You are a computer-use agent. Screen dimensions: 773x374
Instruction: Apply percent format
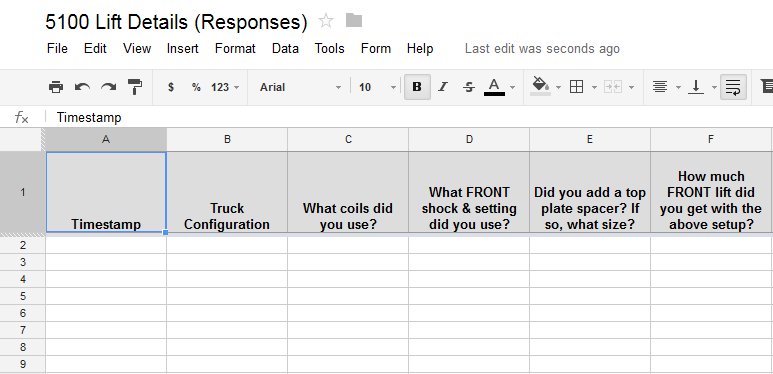coord(196,87)
